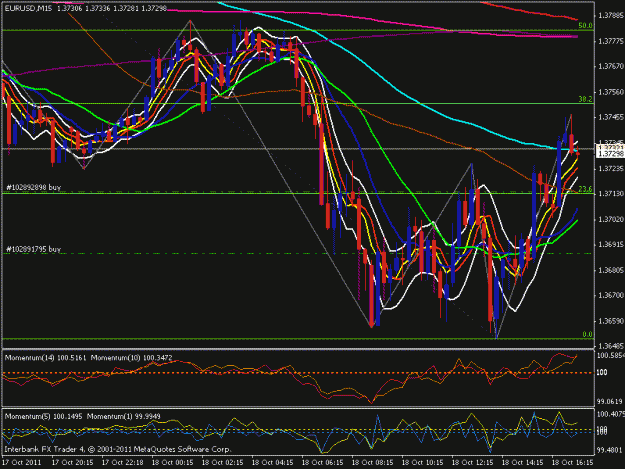Click the 18 Oct 02:15 time label
The image size is (625, 469).
tap(222, 463)
